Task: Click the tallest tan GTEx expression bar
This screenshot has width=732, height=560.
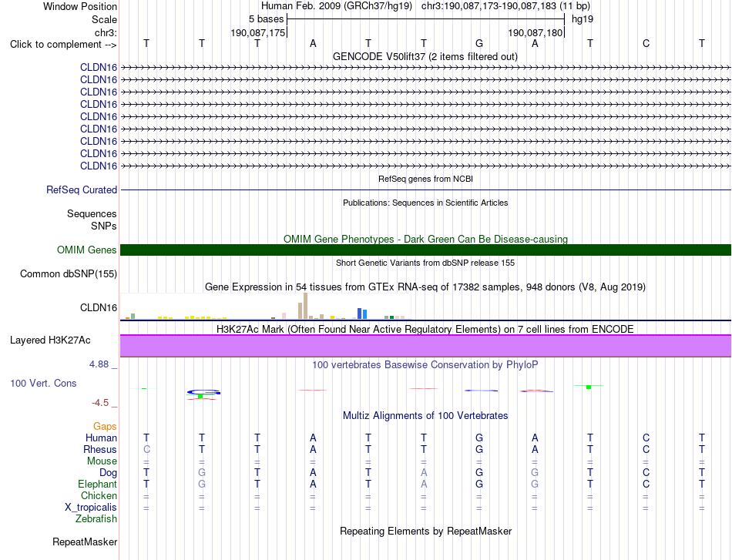Action: (x=305, y=306)
